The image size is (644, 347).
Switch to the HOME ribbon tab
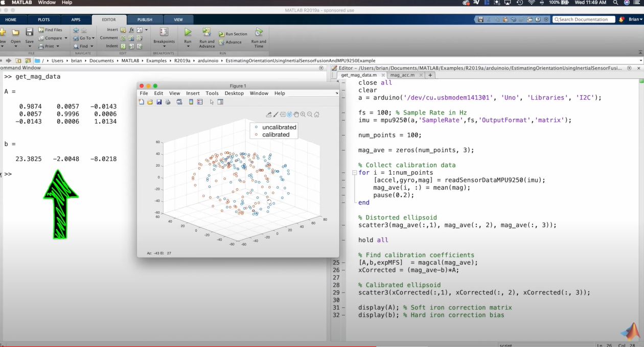click(x=11, y=20)
